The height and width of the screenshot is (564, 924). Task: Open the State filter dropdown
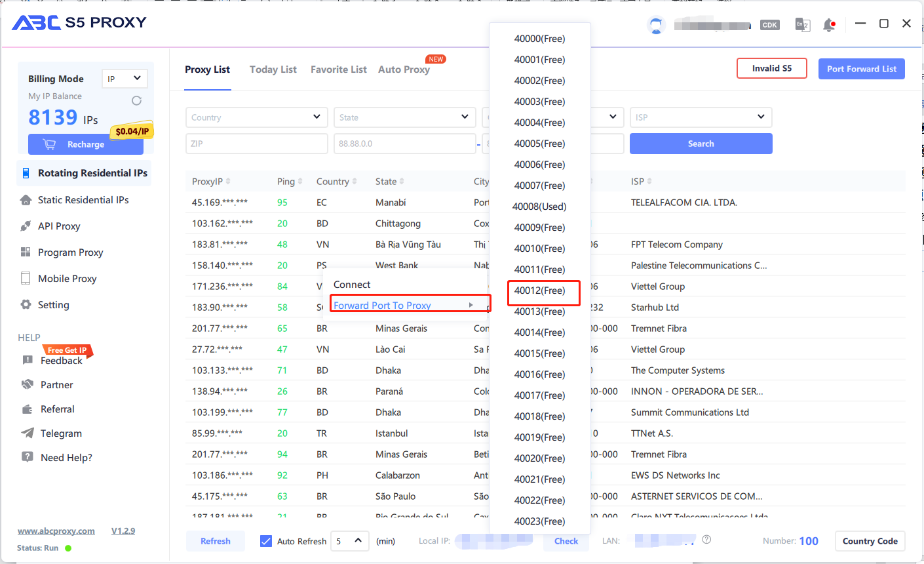[405, 117]
